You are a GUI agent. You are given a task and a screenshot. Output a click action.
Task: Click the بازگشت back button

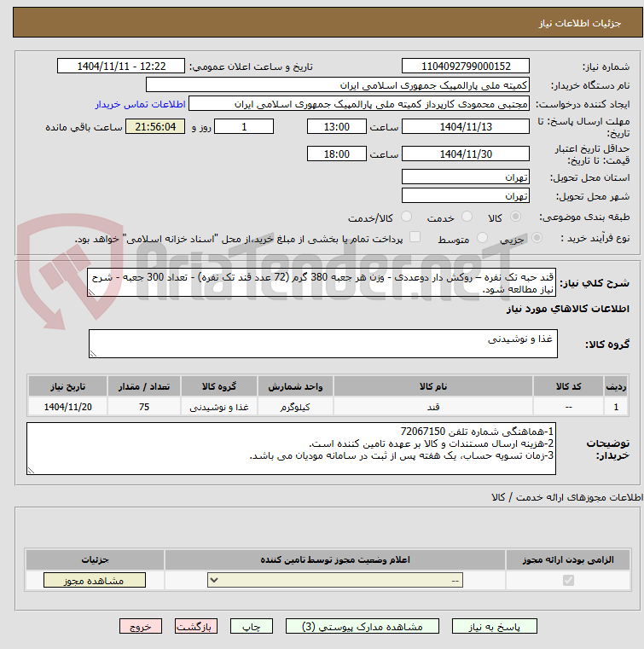coord(196,626)
